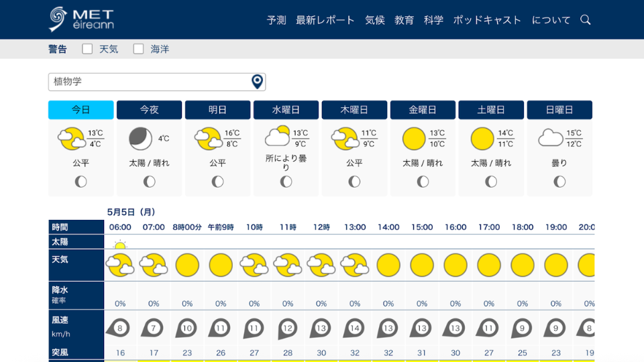Viewport: 644px width, 362px height.
Task: Click tonight's moon weather icon
Action: coord(140,138)
